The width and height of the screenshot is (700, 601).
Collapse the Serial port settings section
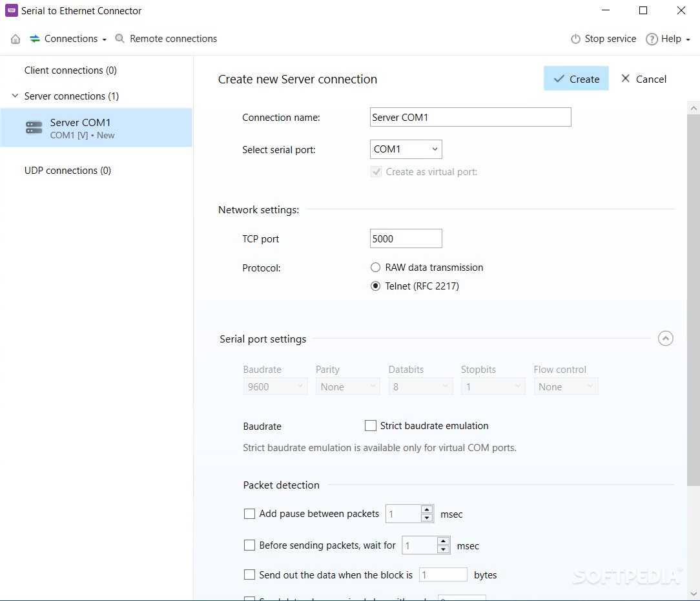pyautogui.click(x=665, y=338)
